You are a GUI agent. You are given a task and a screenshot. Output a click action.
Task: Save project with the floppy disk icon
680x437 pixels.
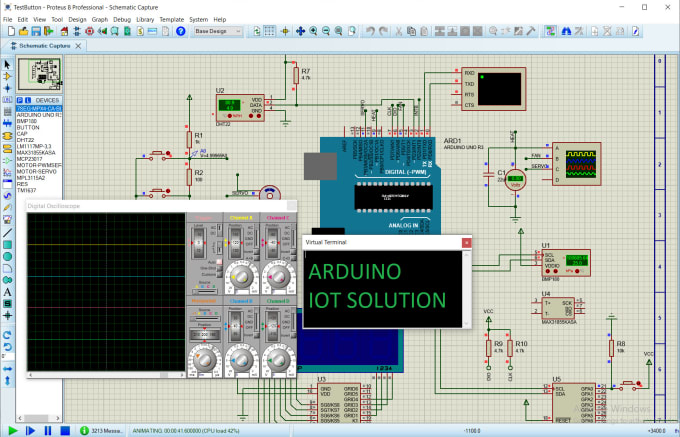pos(36,31)
